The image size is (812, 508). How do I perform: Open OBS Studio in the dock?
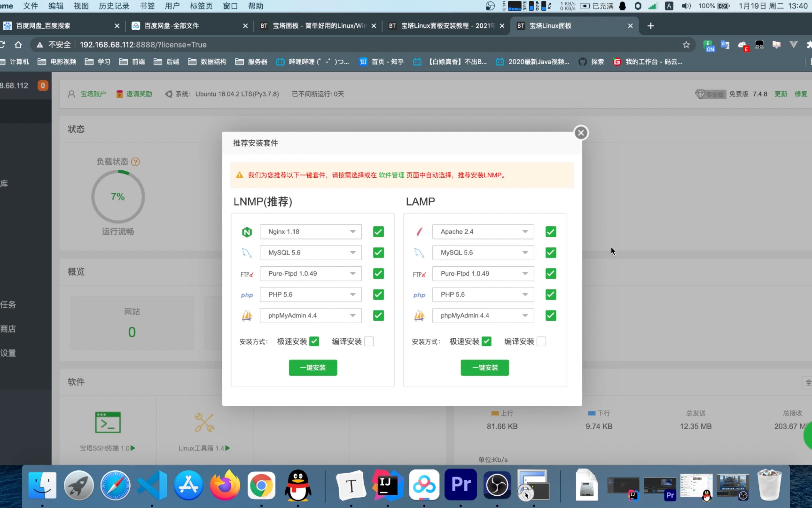(497, 485)
